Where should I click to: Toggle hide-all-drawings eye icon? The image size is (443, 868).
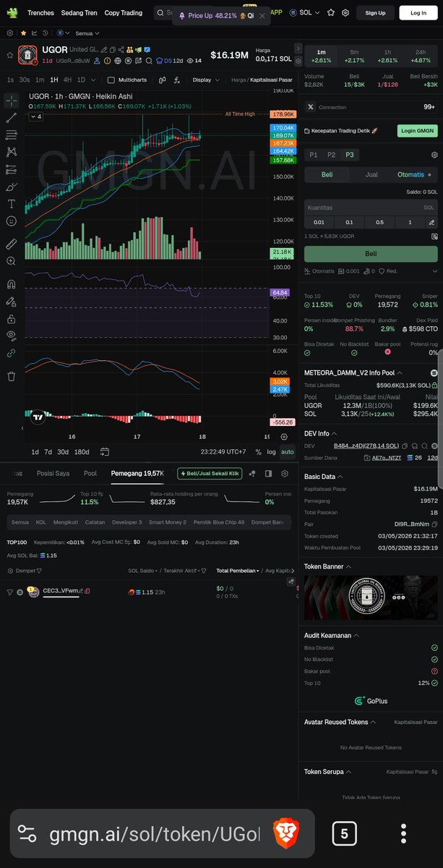click(x=11, y=336)
